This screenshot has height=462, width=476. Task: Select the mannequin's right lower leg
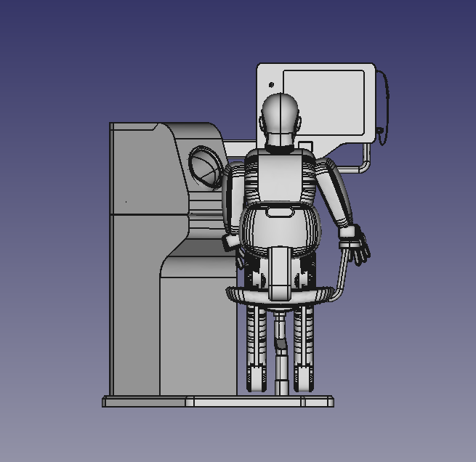pyautogui.click(x=303, y=341)
